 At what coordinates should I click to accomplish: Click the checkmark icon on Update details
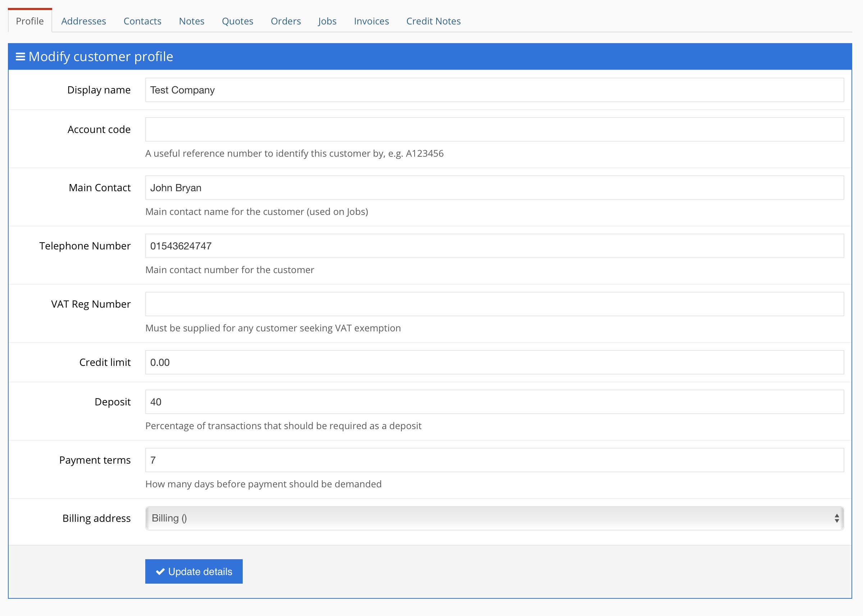(x=160, y=572)
